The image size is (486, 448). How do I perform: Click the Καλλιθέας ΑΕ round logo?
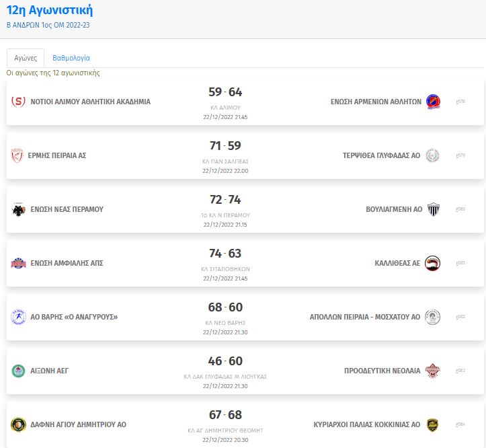click(x=432, y=263)
